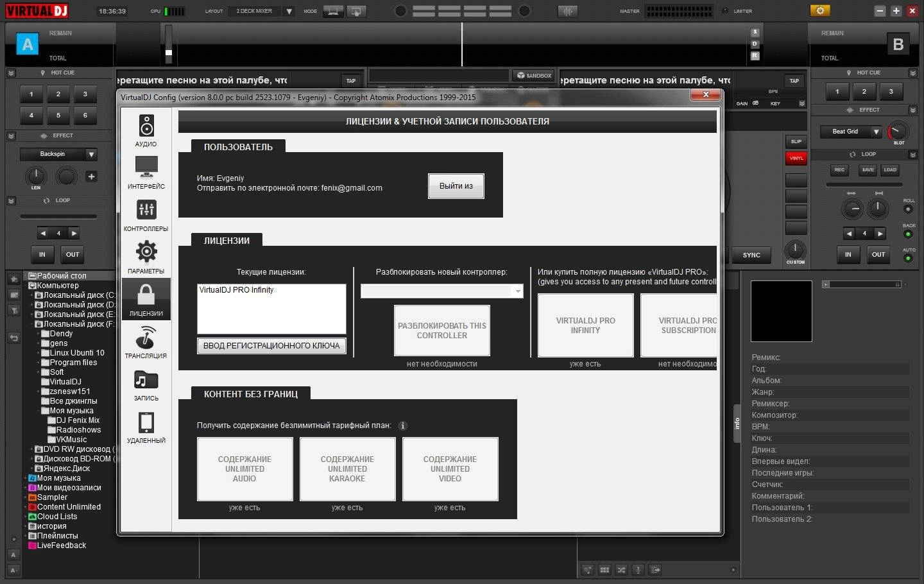
Task: Open Content Unlimited in browser tree
Action: [64, 507]
